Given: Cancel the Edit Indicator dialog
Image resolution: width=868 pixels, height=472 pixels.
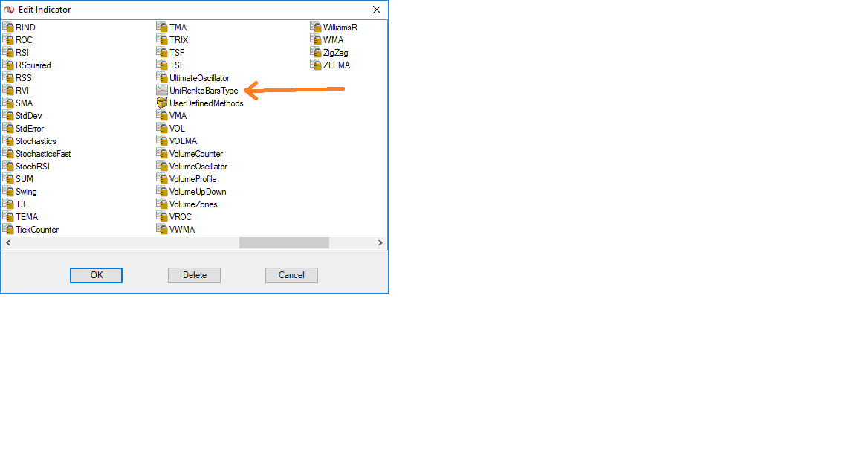Looking at the screenshot, I should (x=292, y=275).
